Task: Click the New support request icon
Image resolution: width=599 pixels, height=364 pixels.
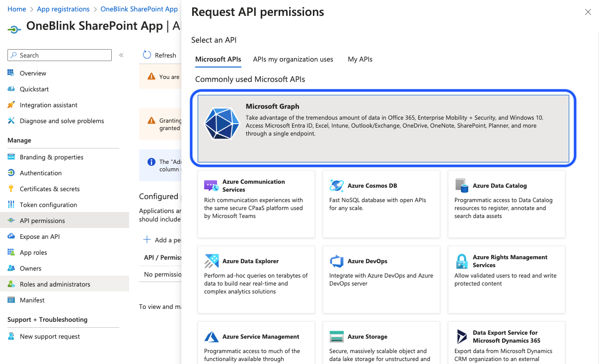Action: pos(11,336)
